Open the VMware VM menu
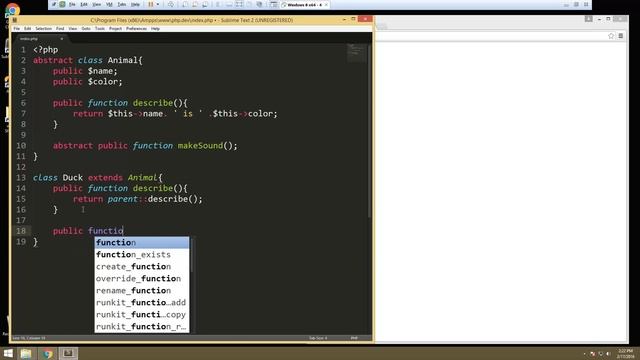This screenshot has width=640, height=360. tap(109, 4)
